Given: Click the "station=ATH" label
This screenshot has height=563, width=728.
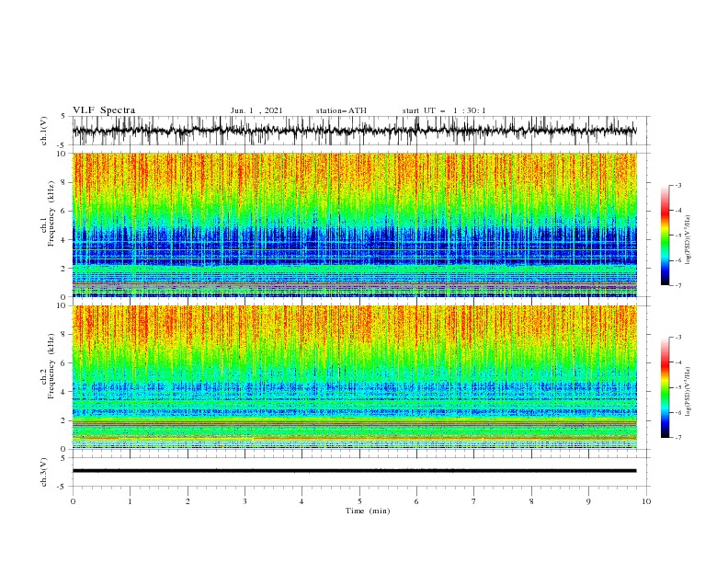Looking at the screenshot, I should (341, 110).
